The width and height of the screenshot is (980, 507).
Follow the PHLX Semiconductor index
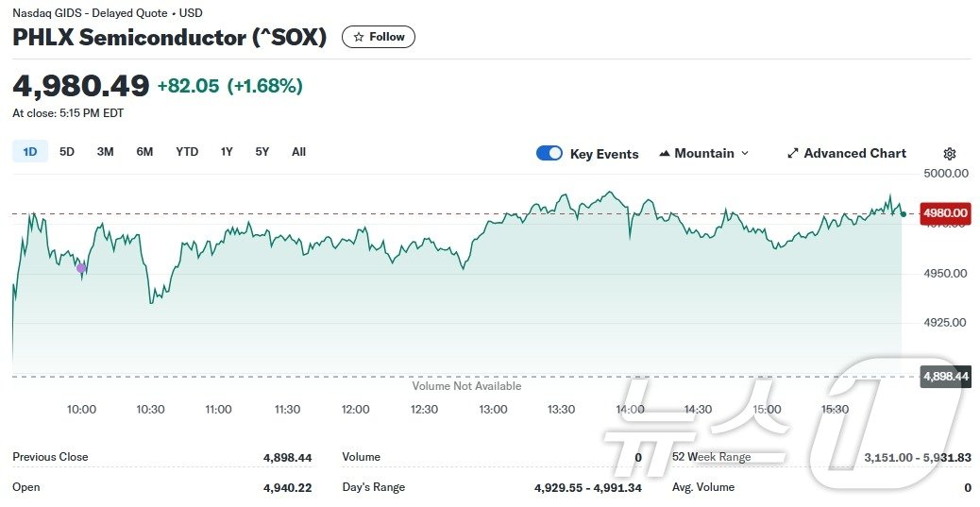(379, 37)
